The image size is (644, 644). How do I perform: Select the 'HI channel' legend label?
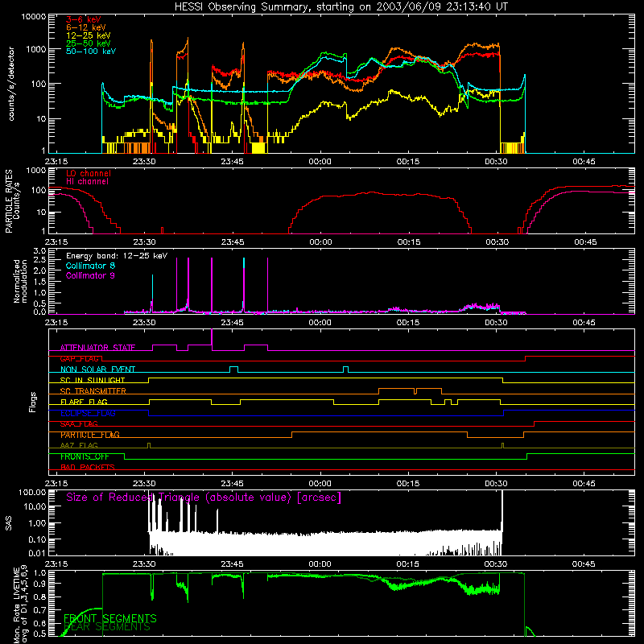[x=87, y=182]
